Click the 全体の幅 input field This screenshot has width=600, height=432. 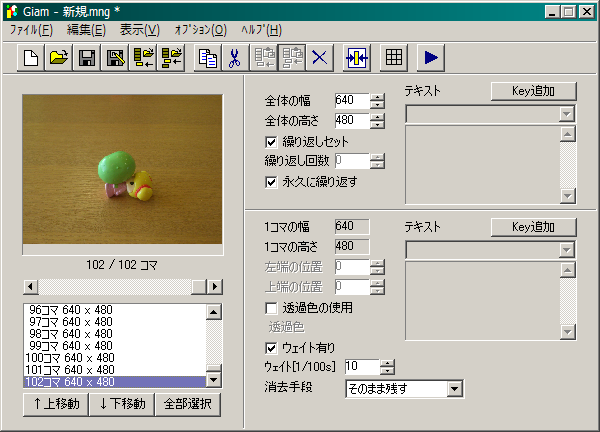(x=352, y=101)
